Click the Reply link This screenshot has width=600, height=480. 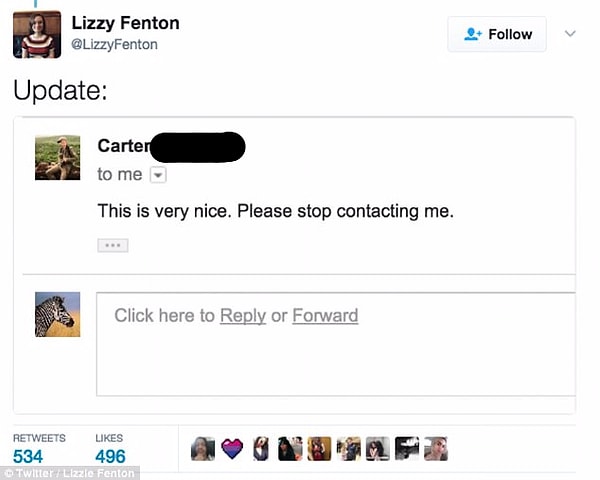click(x=243, y=316)
